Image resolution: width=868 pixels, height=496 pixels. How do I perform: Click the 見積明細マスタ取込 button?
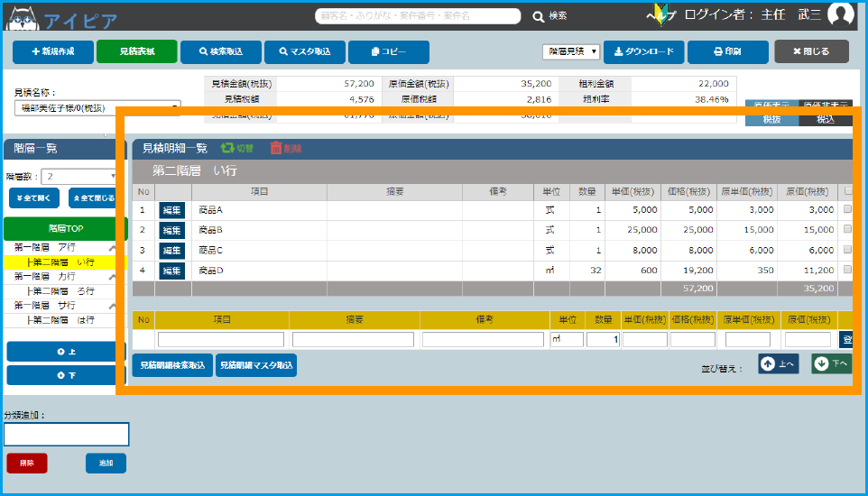pos(256,365)
